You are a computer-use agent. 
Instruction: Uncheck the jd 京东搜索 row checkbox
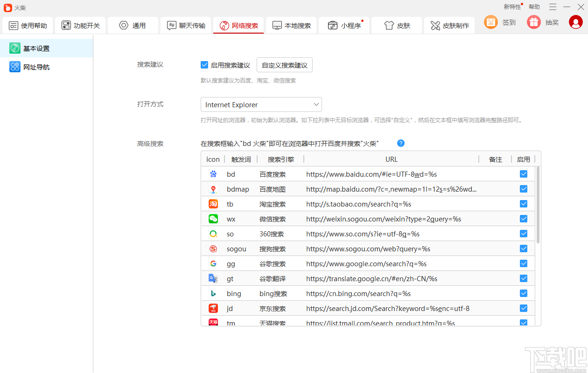524,308
